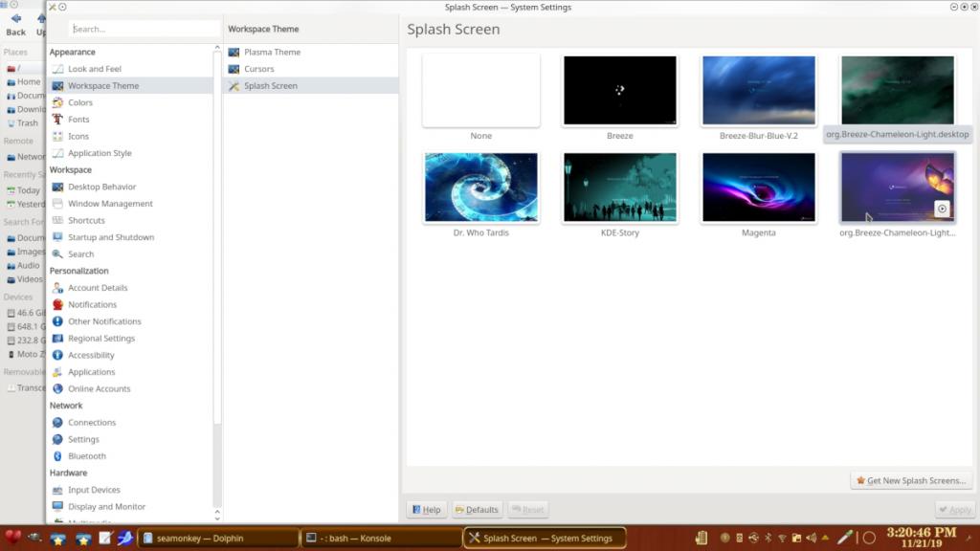
Task: Select the None splash screen option
Action: (x=480, y=91)
